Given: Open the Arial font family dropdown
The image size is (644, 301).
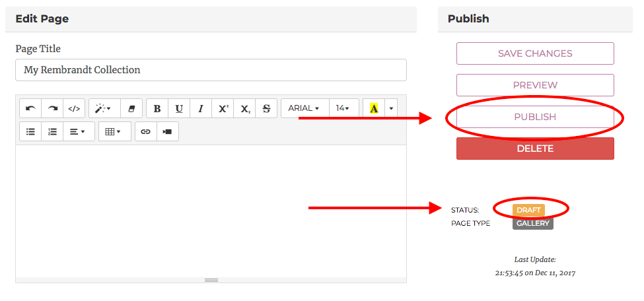Looking at the screenshot, I should (x=304, y=108).
